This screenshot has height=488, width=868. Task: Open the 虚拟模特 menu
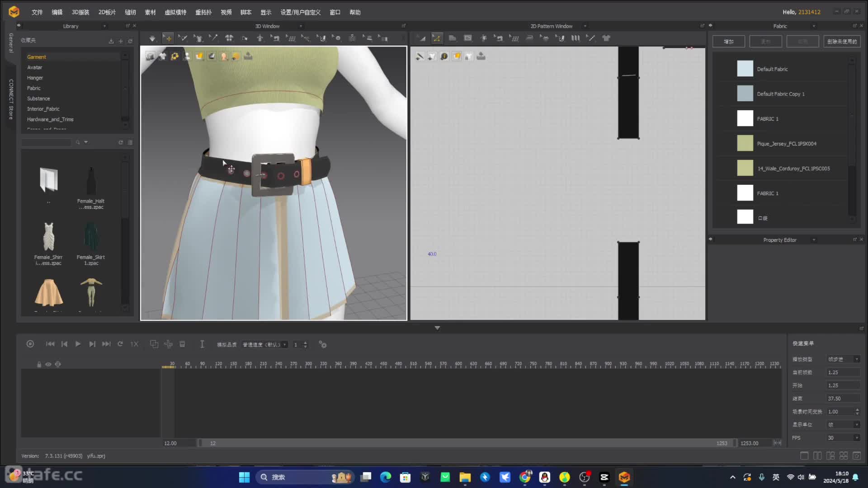(x=175, y=12)
